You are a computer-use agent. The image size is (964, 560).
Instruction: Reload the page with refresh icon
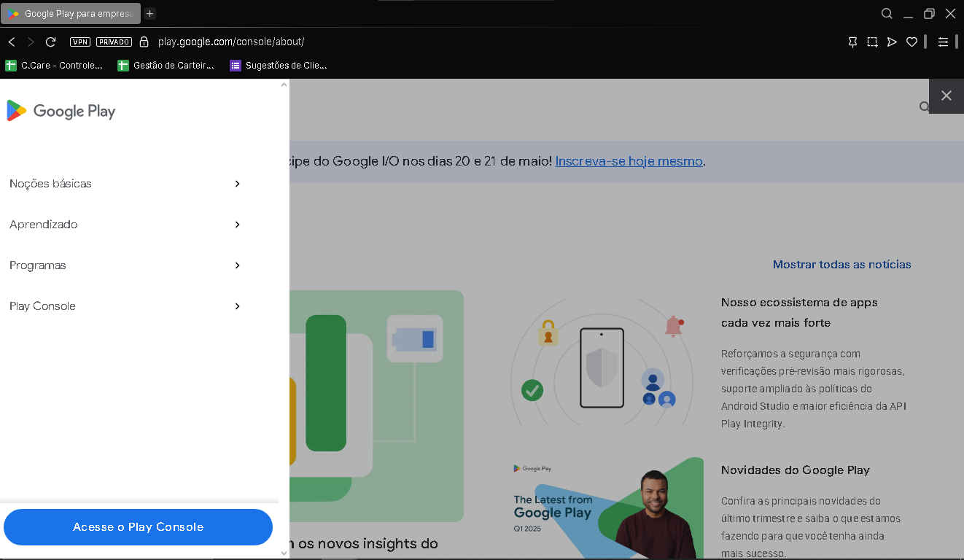point(50,42)
